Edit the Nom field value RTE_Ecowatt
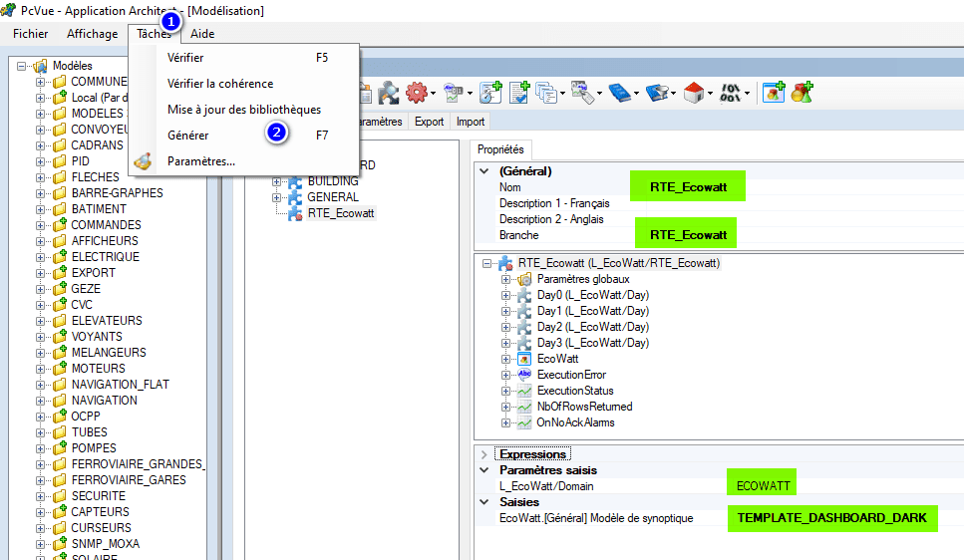Screen dimensions: 964x560 tap(688, 186)
